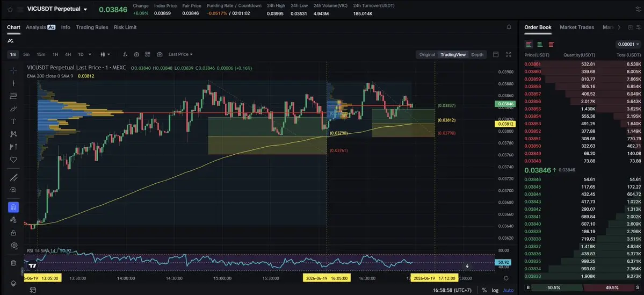
Task: Open the heart icons tool
Action: pos(13,160)
